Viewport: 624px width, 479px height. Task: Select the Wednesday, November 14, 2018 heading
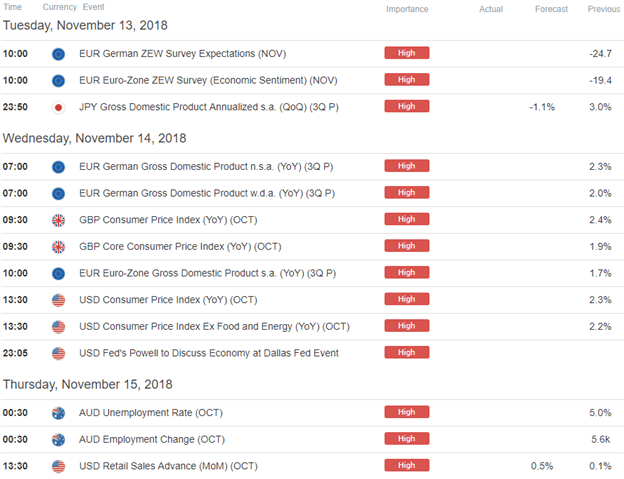tap(94, 138)
